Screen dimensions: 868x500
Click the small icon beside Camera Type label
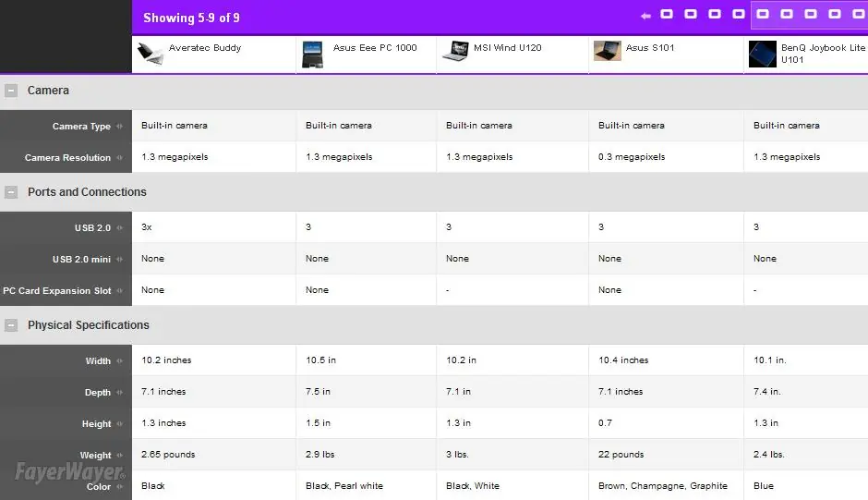pos(119,126)
